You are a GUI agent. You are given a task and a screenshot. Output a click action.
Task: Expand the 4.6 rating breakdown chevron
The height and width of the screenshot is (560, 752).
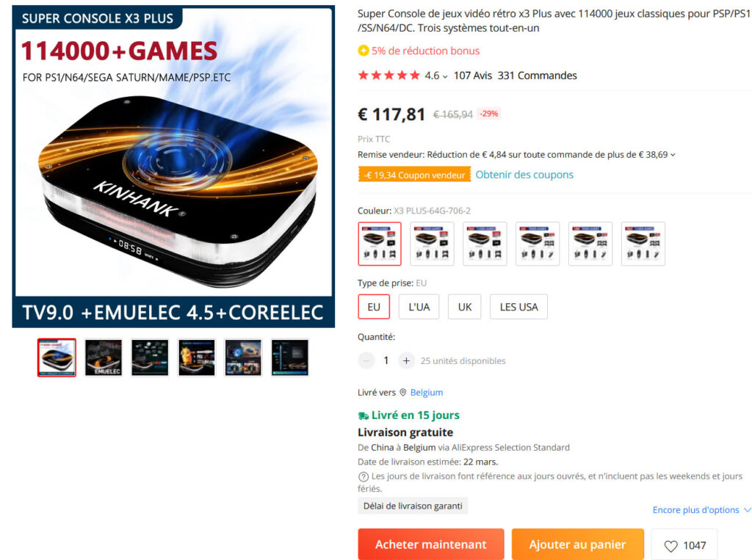pyautogui.click(x=445, y=76)
